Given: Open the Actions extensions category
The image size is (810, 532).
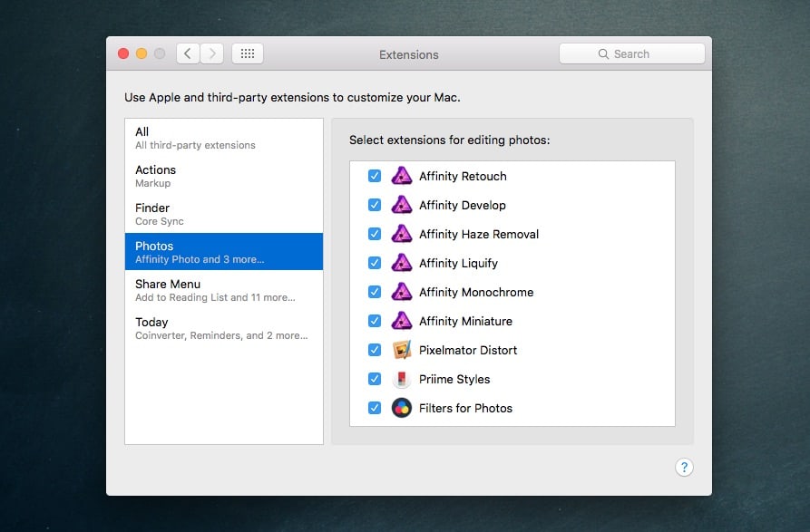Looking at the screenshot, I should 224,176.
